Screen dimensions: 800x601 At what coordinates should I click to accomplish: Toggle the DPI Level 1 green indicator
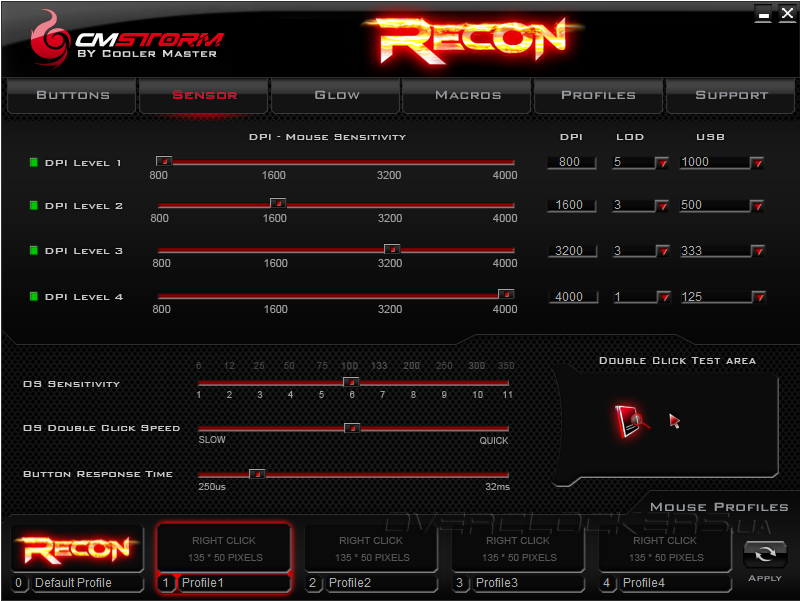coord(34,162)
